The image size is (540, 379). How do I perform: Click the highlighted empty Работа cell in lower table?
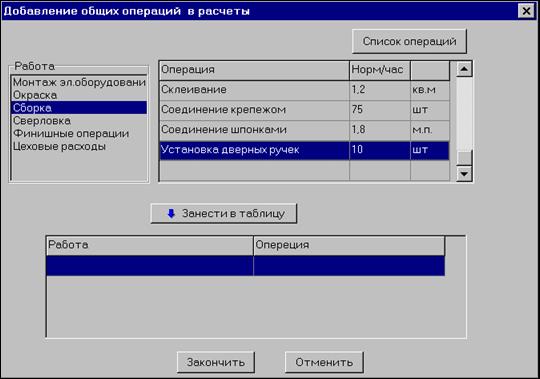(x=149, y=266)
